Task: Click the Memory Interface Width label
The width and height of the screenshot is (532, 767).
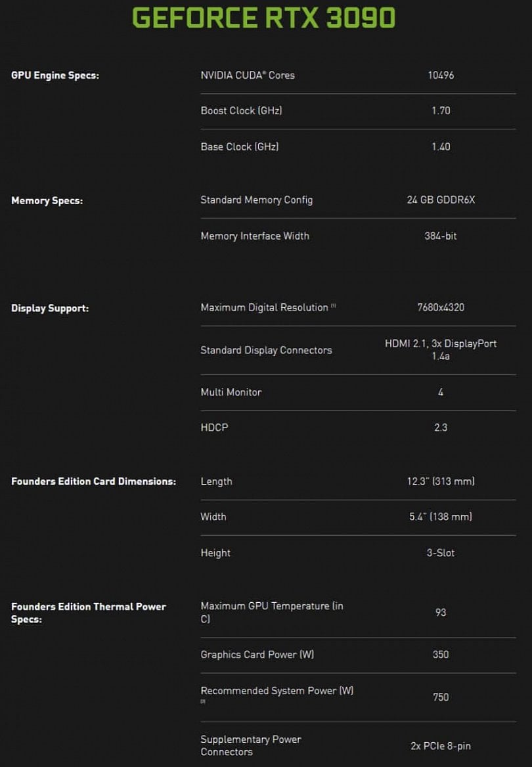Action: pos(255,236)
